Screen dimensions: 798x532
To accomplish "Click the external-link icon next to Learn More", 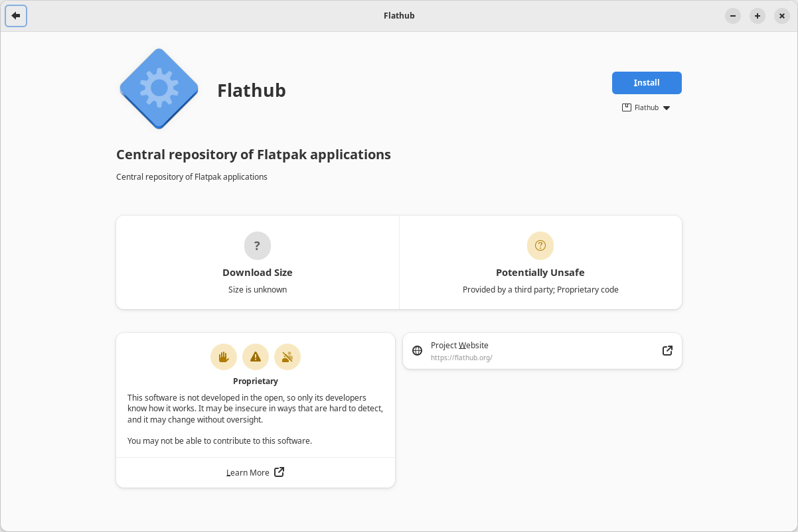I will click(279, 472).
